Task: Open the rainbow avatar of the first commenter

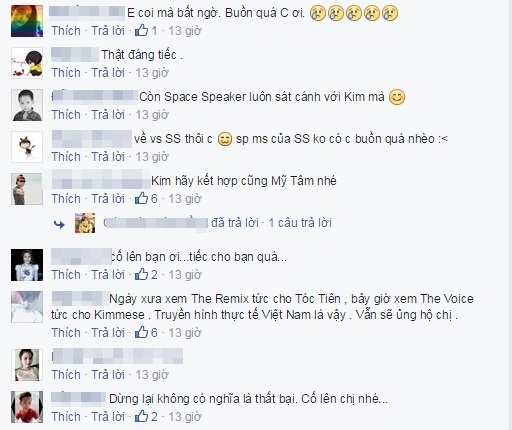Action: (x=27, y=21)
